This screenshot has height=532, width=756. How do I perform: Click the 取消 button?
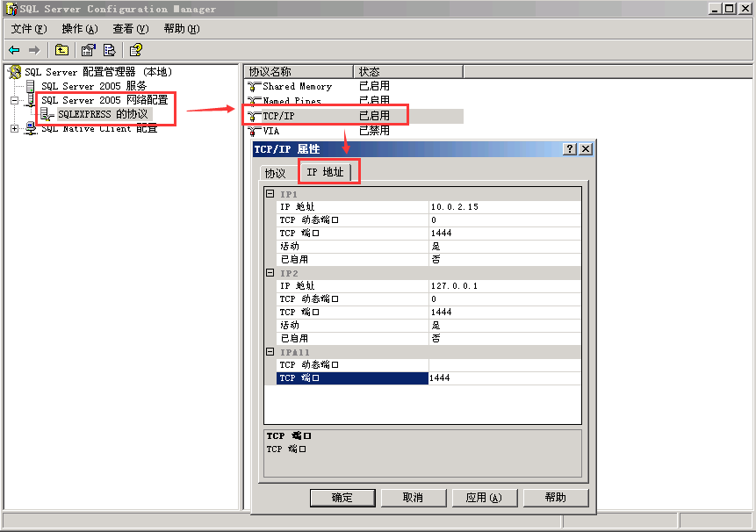(x=414, y=498)
